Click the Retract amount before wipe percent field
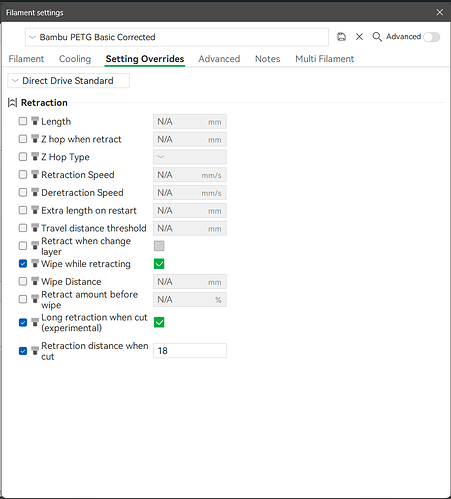This screenshot has height=499, width=451. [190, 300]
